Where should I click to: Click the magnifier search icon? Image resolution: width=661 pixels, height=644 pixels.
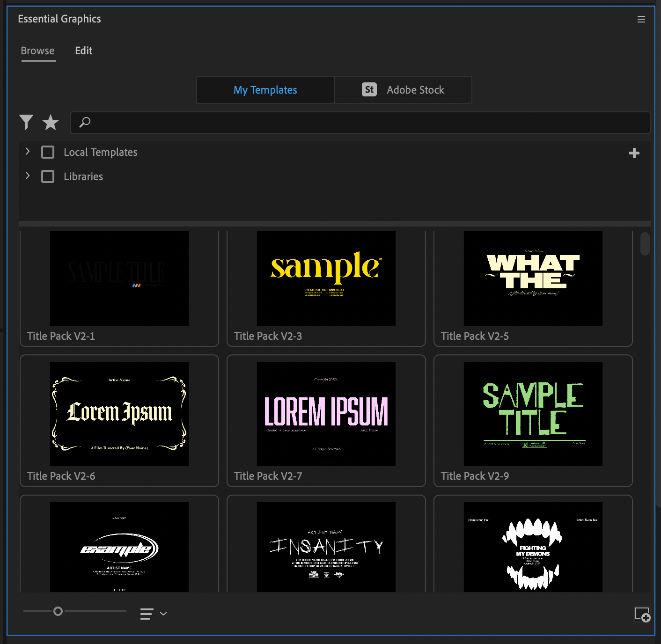pyautogui.click(x=85, y=122)
